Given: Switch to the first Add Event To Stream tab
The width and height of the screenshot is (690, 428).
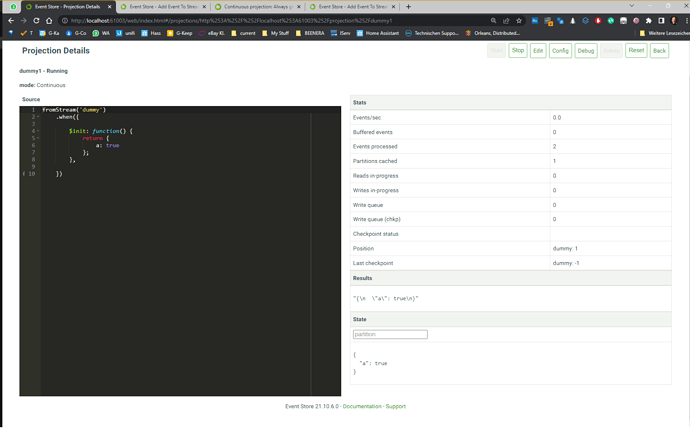Looking at the screenshot, I should coord(163,7).
